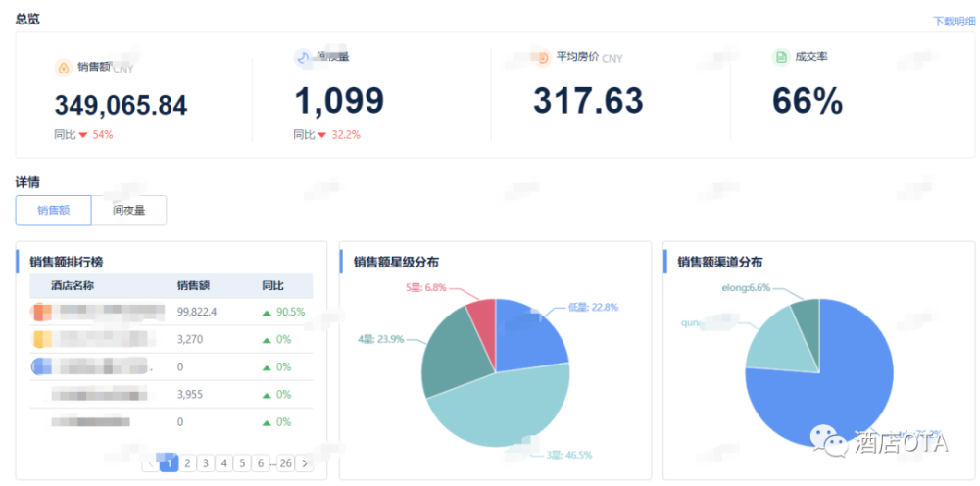Click the 1,099 room nights figure
This screenshot has width=980, height=486.
pos(339,100)
